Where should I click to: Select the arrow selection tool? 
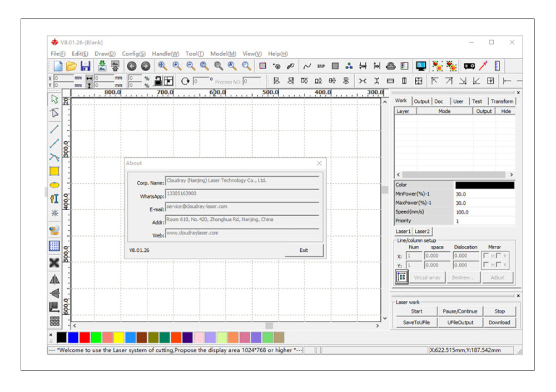click(x=54, y=99)
